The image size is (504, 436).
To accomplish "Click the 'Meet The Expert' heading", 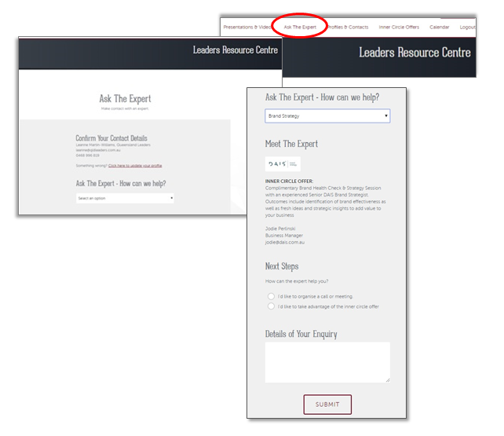I will pos(291,144).
